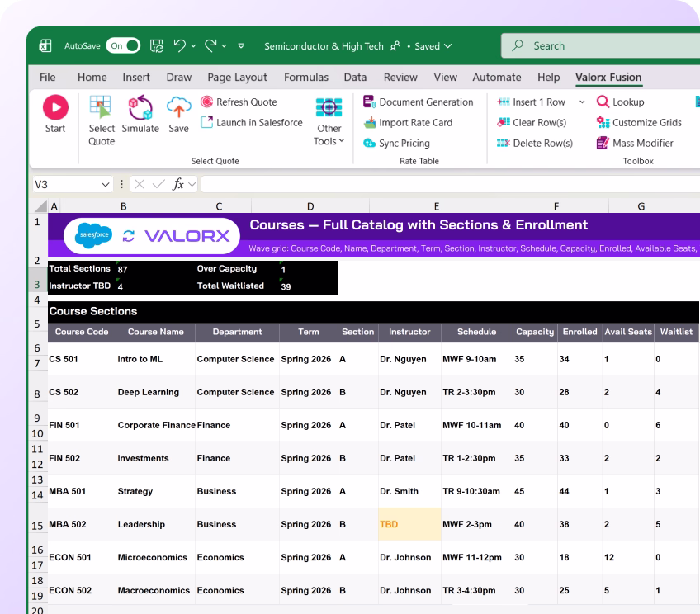700x614 pixels.
Task: Open the Undo history dropdown arrow
Action: pos(193,46)
